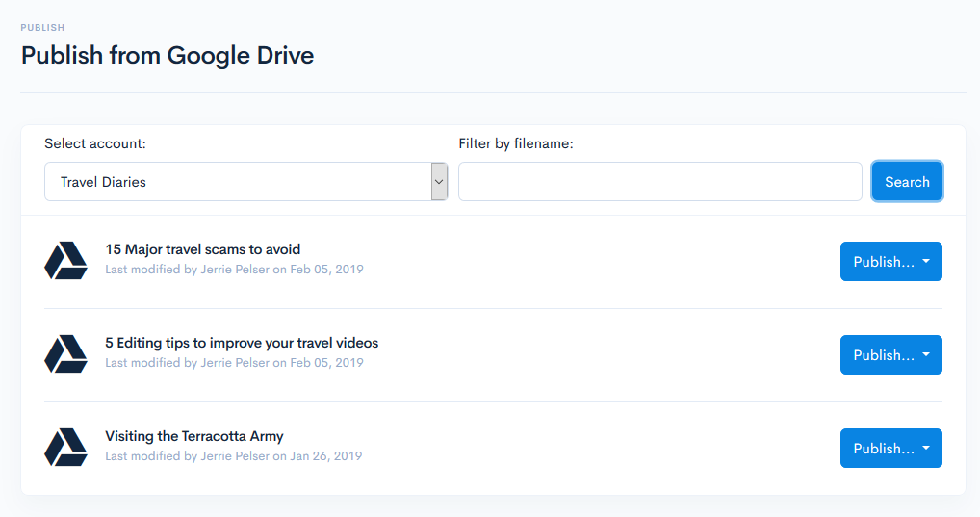Screen dimensions: 980x517
Task: Select title 'Visiting the Terracotta Army'
Action: 194,436
